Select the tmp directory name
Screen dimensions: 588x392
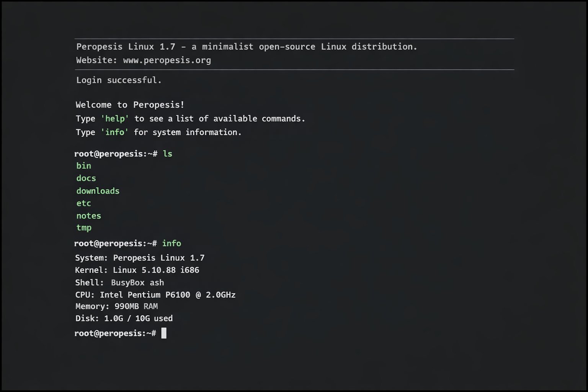click(x=83, y=228)
